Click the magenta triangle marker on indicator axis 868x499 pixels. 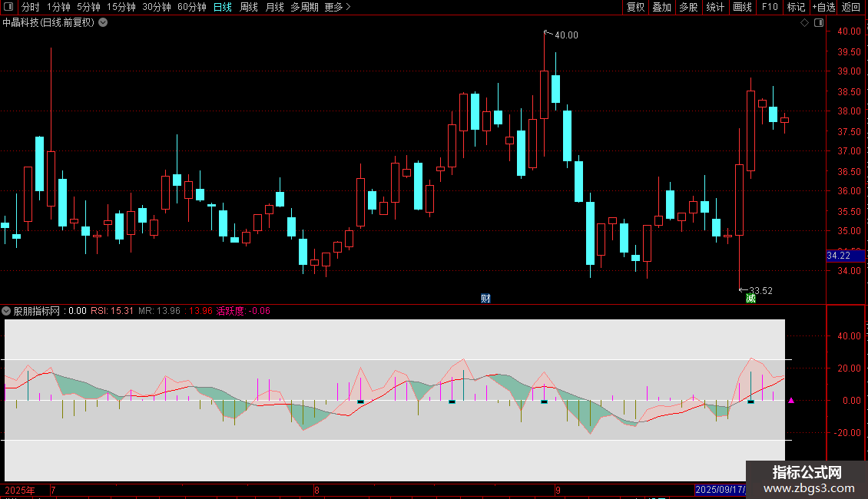(791, 400)
